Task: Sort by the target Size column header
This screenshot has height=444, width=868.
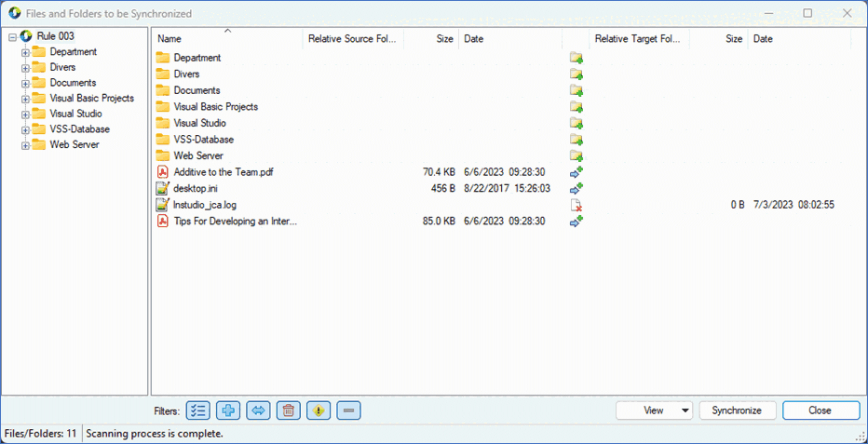Action: click(719, 39)
